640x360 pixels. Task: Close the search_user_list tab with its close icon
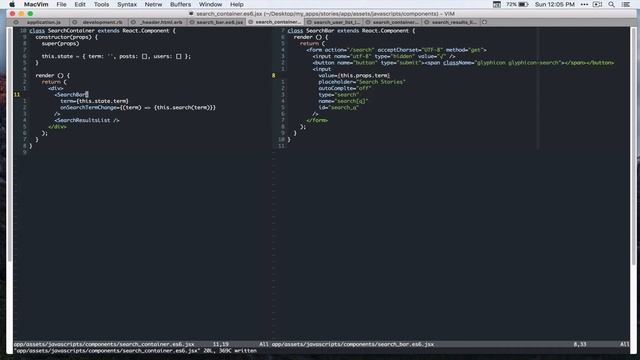309,22
